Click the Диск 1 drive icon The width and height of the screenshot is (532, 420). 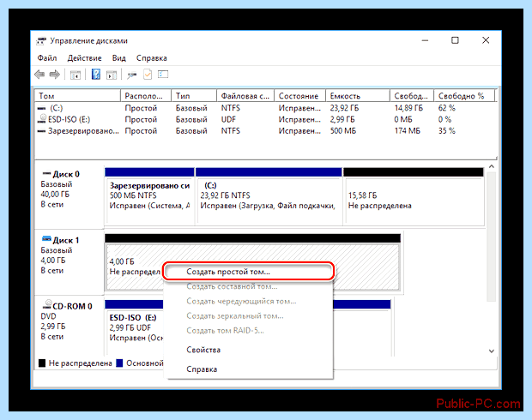pyautogui.click(x=46, y=238)
